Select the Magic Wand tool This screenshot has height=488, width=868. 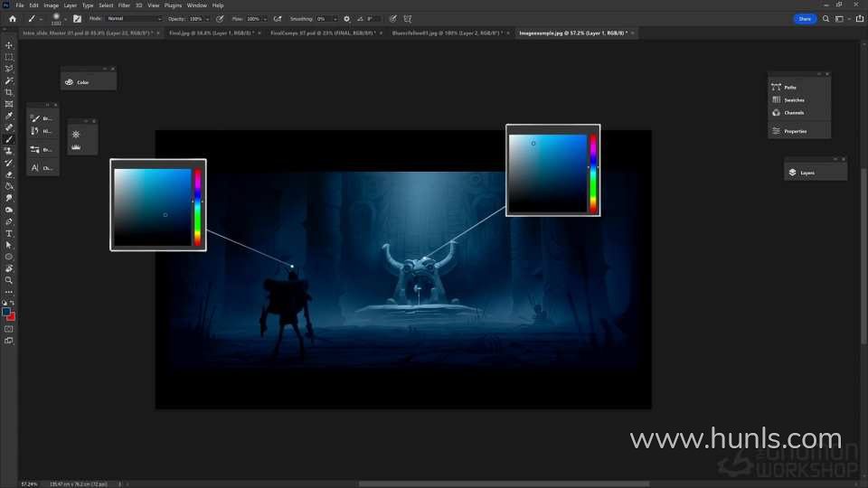pyautogui.click(x=9, y=80)
